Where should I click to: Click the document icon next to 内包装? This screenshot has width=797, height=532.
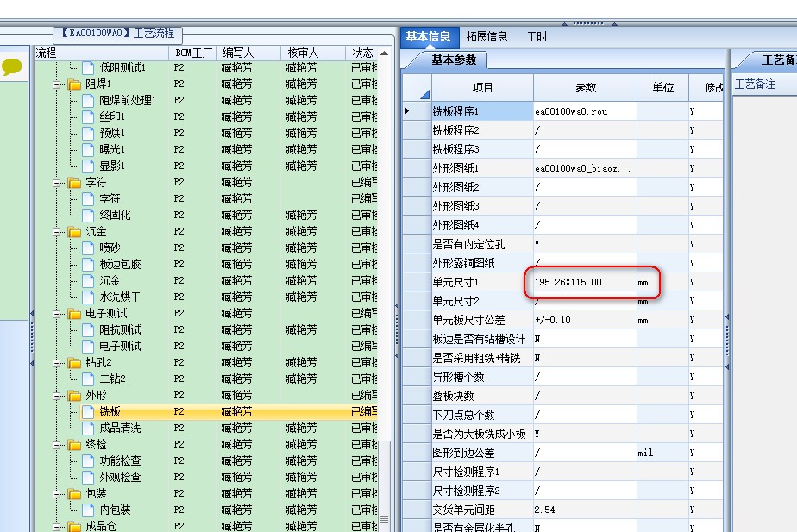(x=88, y=510)
